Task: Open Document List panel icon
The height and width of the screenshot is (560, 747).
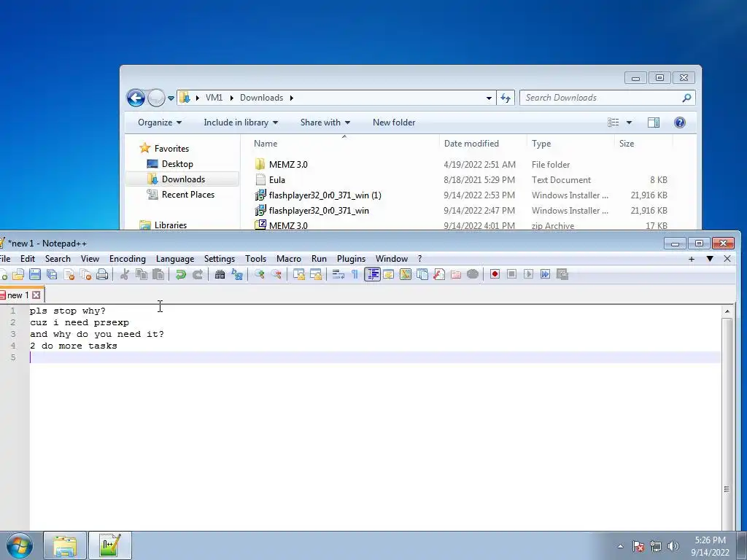Action: pos(422,274)
